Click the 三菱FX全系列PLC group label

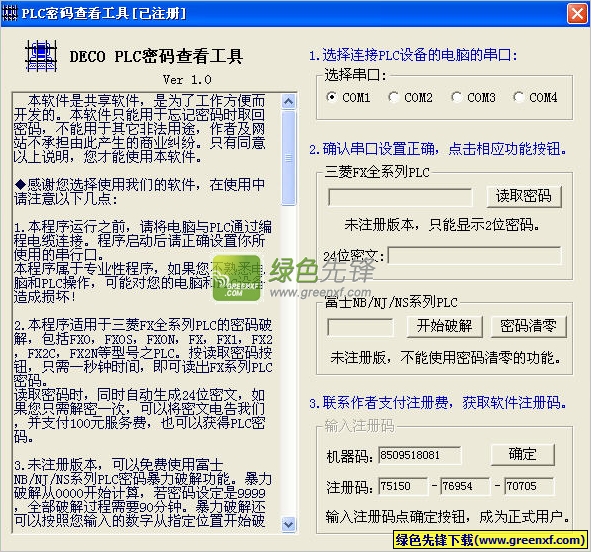(377, 172)
